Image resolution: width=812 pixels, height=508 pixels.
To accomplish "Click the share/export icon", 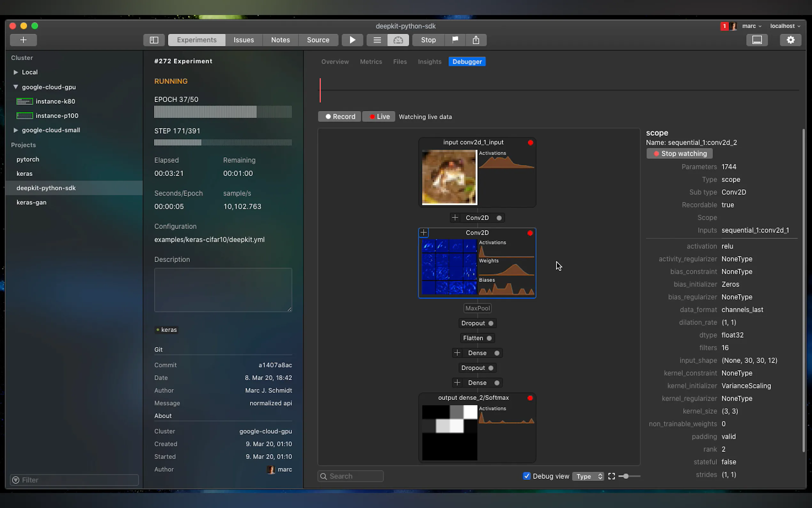I will tap(476, 40).
